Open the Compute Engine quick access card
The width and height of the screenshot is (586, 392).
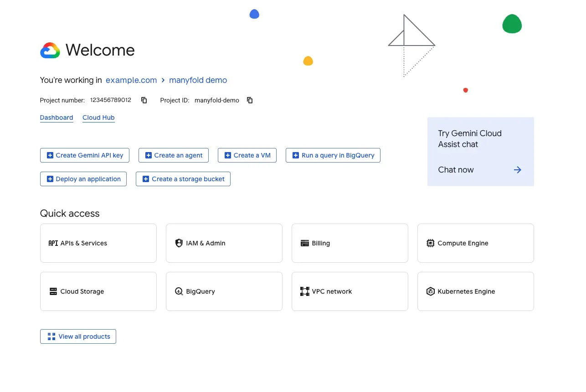pyautogui.click(x=476, y=243)
